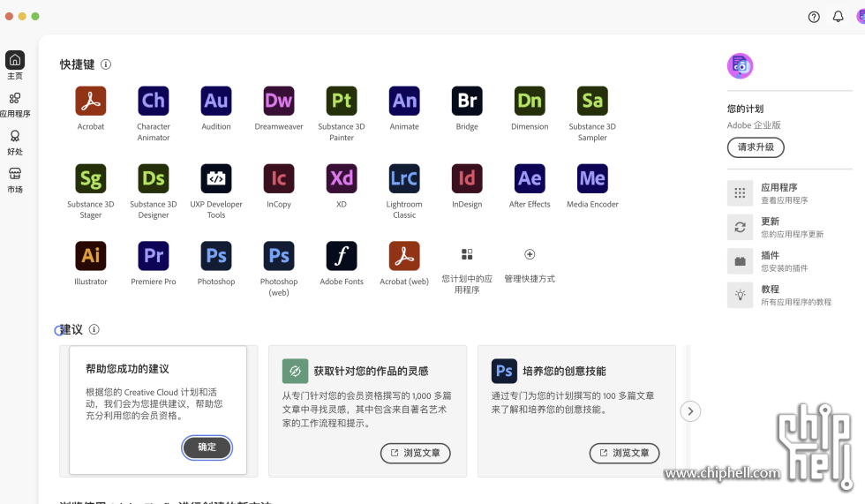
Task: Click the info icon next to 快捷键
Action: (106, 64)
